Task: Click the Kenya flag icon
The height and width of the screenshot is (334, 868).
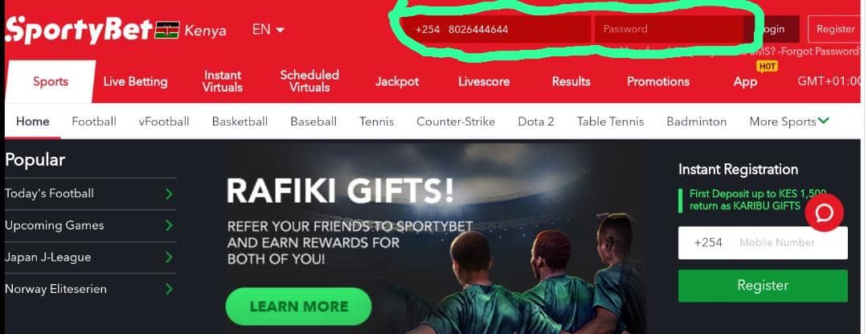Action: coord(167,30)
